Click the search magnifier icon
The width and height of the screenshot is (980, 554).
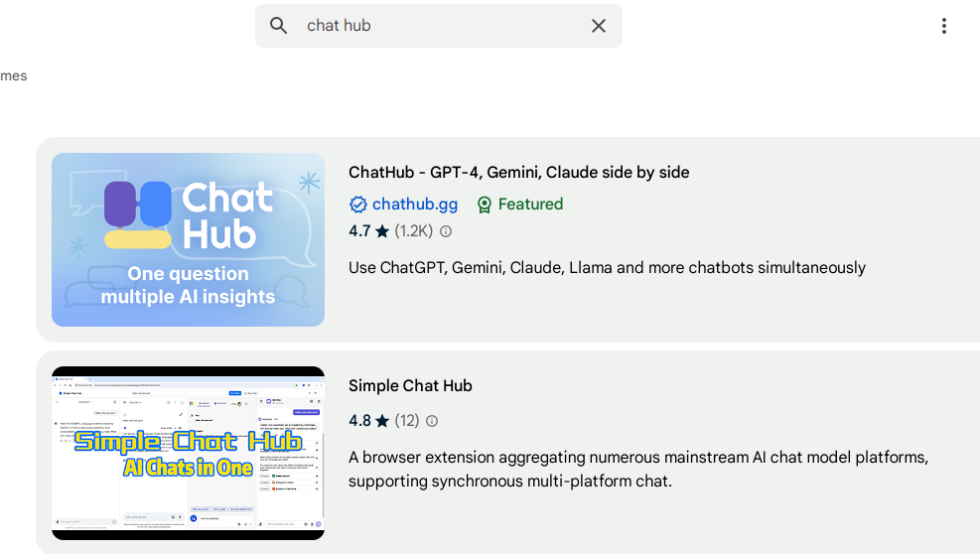click(x=279, y=26)
